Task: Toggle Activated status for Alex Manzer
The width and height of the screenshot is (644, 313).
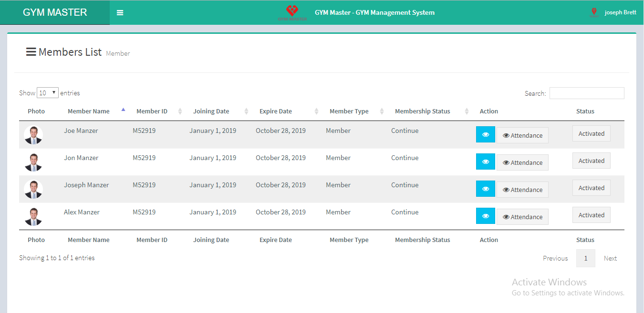Action: pos(591,215)
